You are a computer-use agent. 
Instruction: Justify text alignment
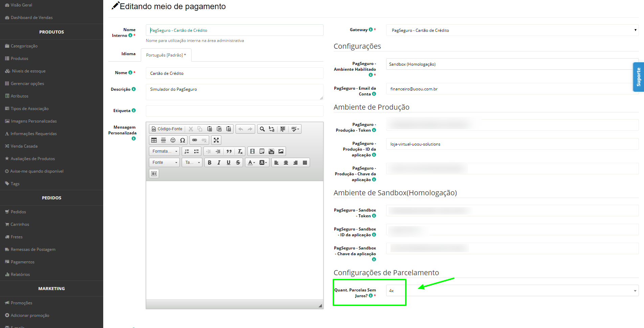point(305,162)
